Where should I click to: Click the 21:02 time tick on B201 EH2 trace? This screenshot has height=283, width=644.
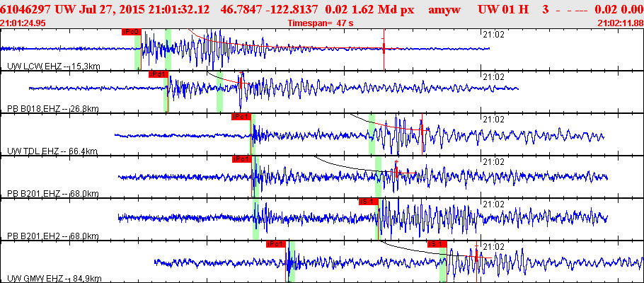point(493,204)
